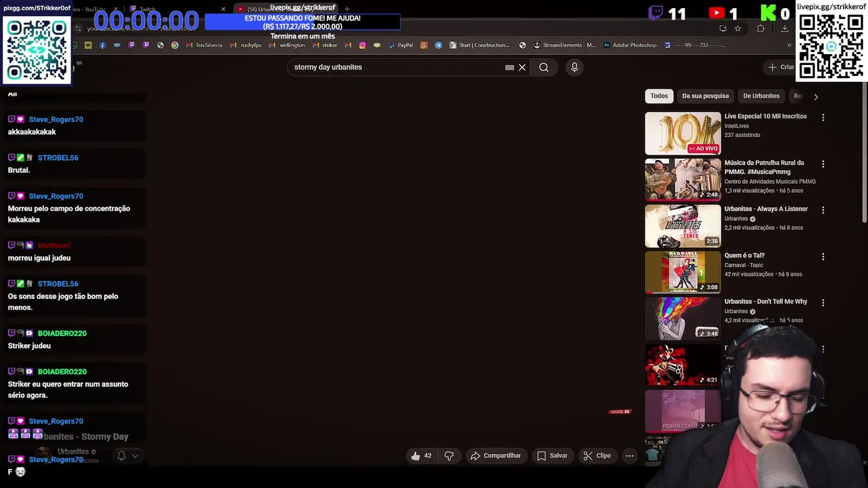The width and height of the screenshot is (868, 488).
Task: Open the PayPal bookmark
Action: [x=400, y=45]
